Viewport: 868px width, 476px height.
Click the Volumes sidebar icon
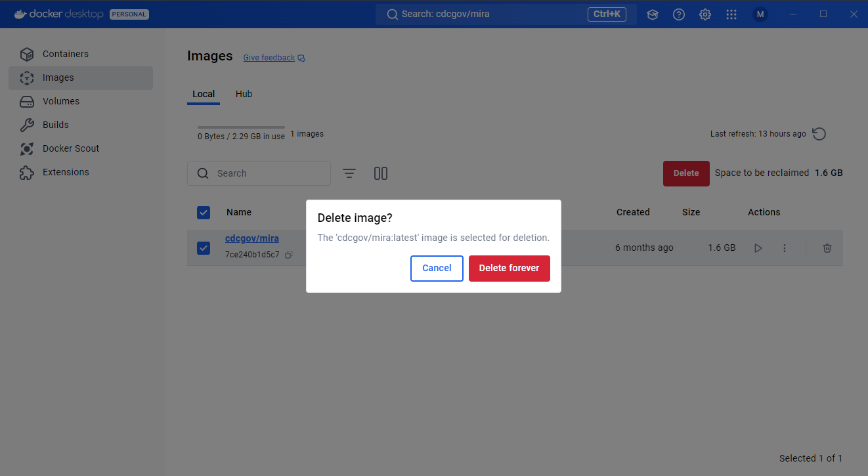click(x=27, y=101)
